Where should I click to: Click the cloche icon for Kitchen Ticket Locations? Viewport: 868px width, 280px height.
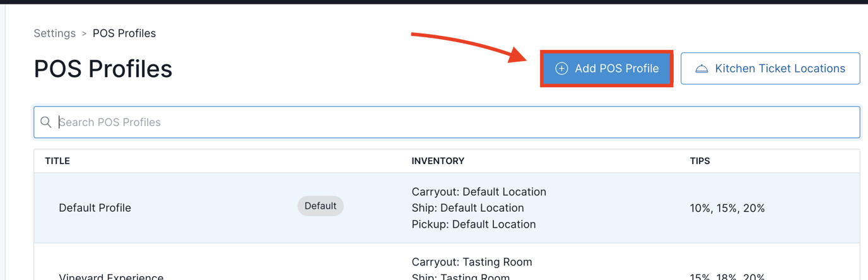click(701, 69)
